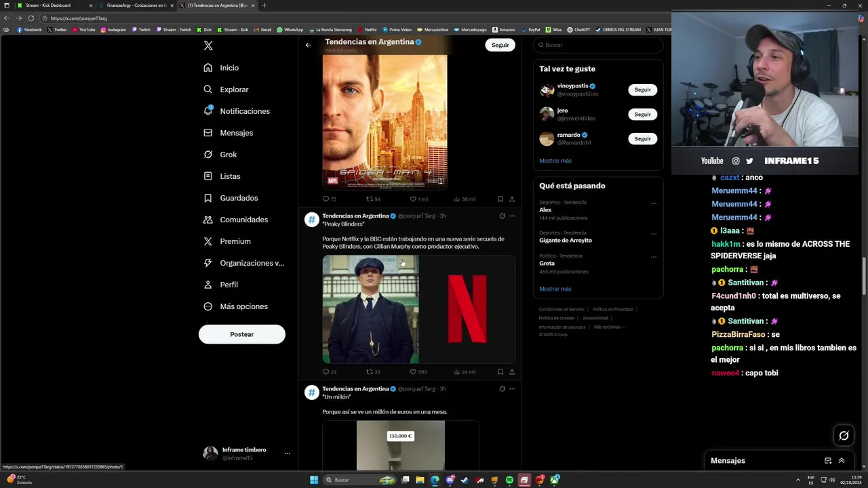Image resolution: width=868 pixels, height=488 pixels.
Task: Reply to the Spider-Man poster tweet
Action: click(x=330, y=199)
